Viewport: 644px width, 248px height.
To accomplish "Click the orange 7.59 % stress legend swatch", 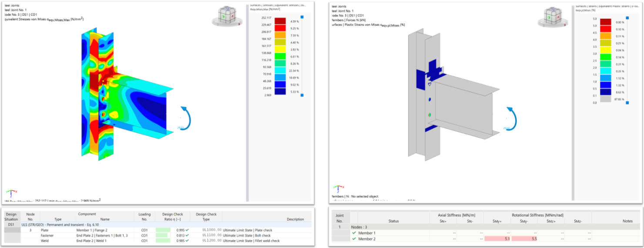I will click(280, 35).
